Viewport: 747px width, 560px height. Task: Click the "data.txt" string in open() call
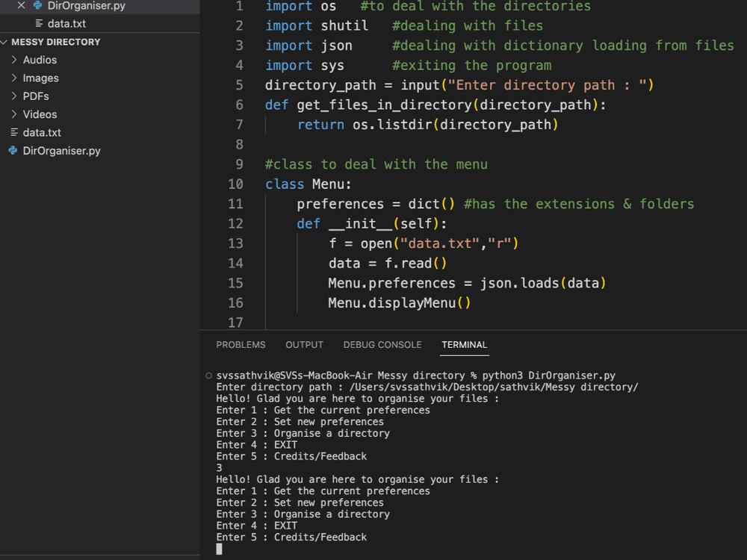(439, 244)
